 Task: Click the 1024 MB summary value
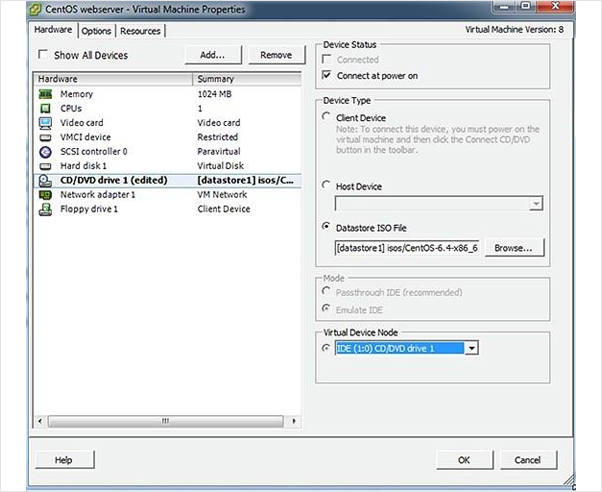pyautogui.click(x=215, y=94)
